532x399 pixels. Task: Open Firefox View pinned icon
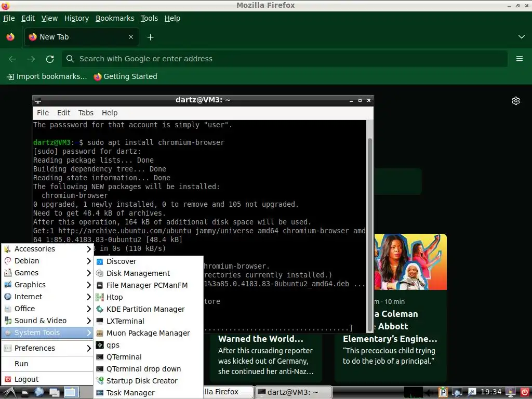pyautogui.click(x=10, y=37)
